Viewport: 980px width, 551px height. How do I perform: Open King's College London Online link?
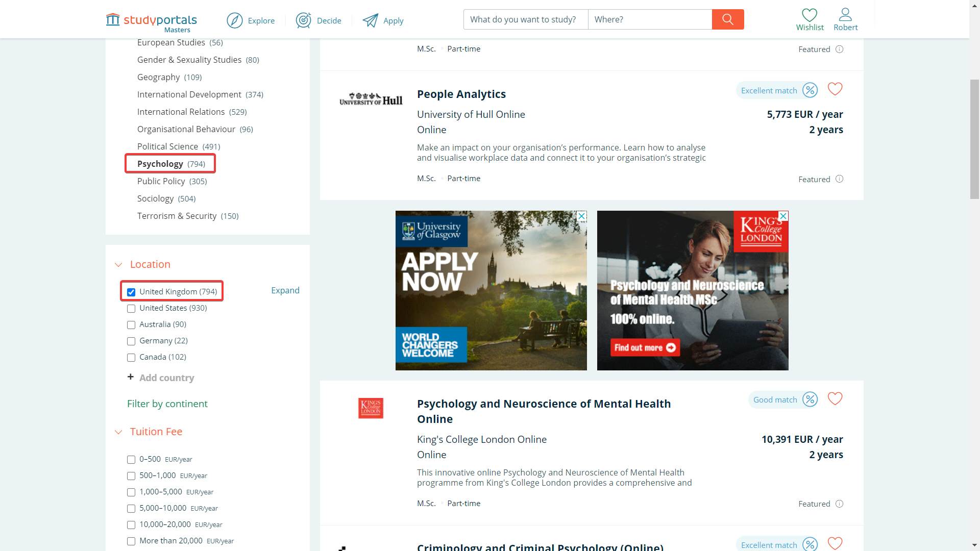(482, 439)
